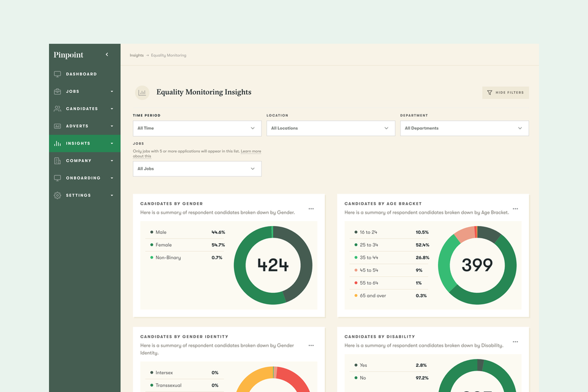Click the Insights breadcrumb link

click(137, 55)
